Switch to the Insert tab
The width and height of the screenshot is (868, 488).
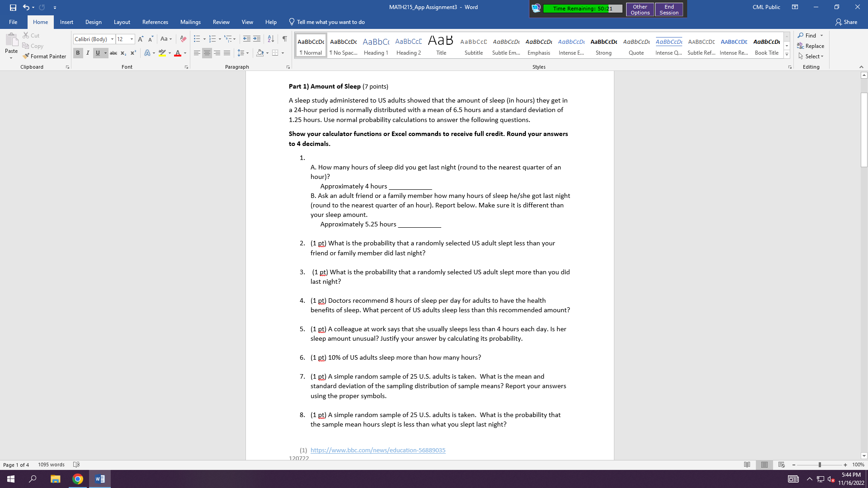[66, 22]
